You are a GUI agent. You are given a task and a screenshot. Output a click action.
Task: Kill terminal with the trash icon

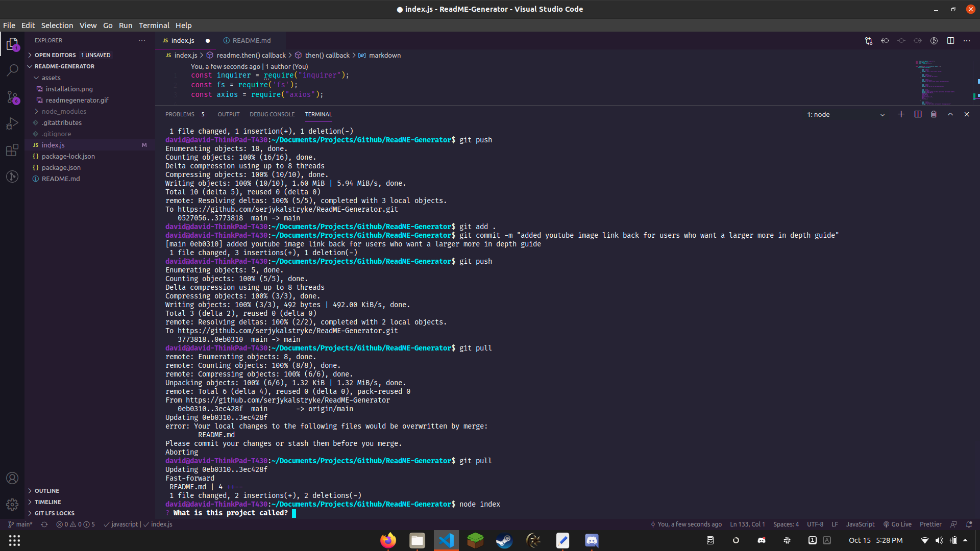click(x=934, y=114)
